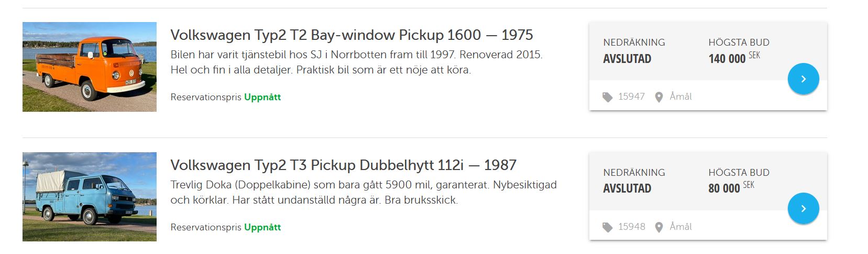The width and height of the screenshot is (868, 254).
Task: Click the green Uppnått status for the 1975 Pickup
Action: pos(262,97)
